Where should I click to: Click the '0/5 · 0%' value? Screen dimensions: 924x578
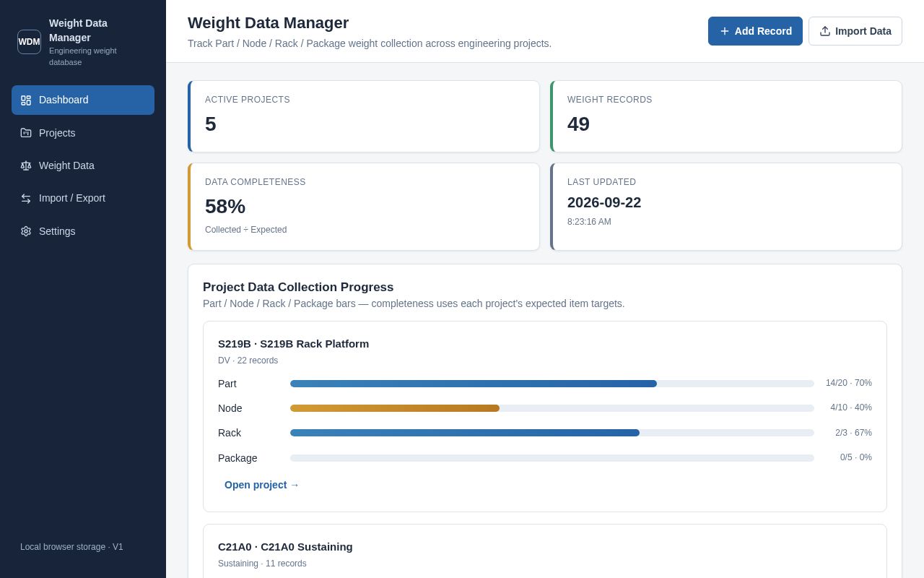(856, 457)
